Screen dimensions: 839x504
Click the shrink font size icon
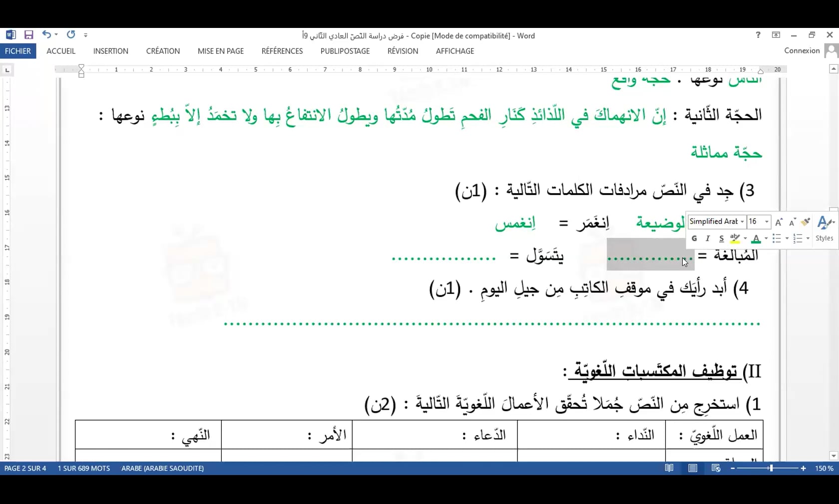pyautogui.click(x=792, y=222)
